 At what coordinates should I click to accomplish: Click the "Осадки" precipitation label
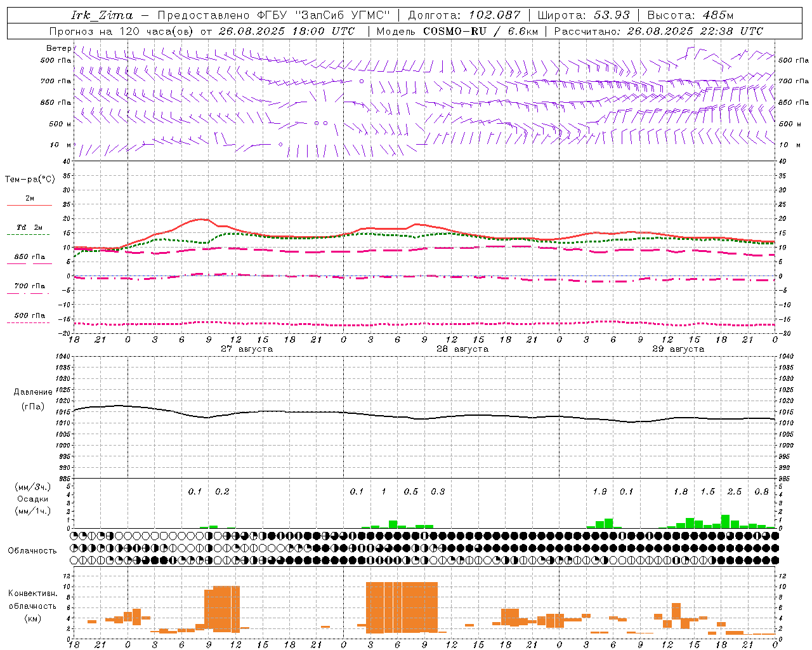[32, 499]
